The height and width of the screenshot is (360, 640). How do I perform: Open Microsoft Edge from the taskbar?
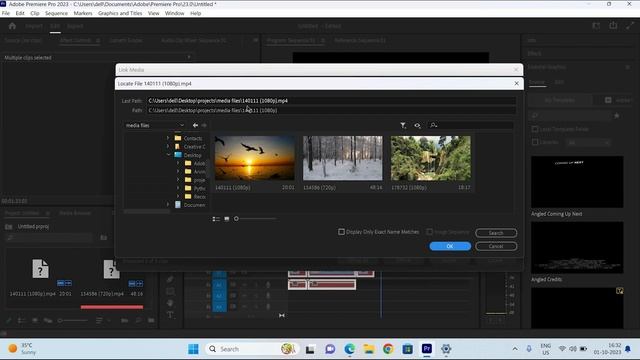[349, 349]
